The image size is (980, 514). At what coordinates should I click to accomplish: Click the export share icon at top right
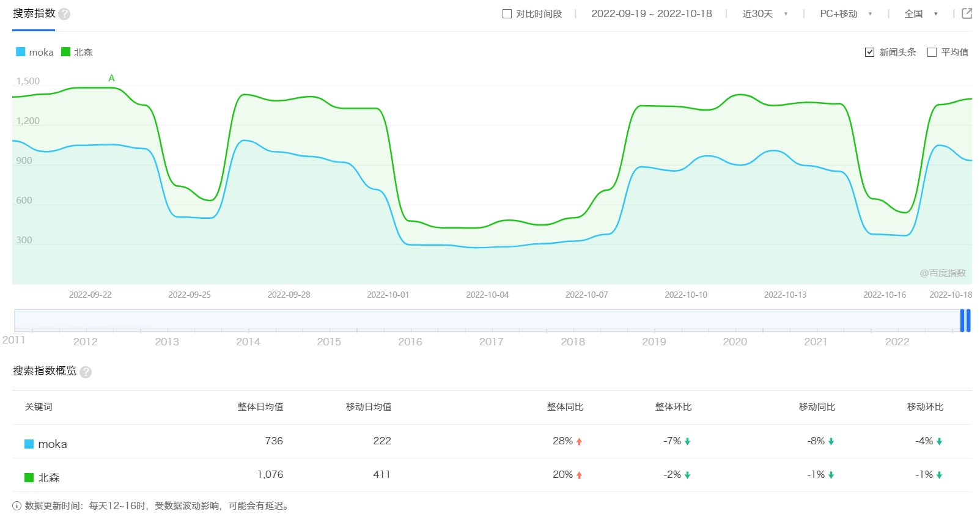(x=967, y=13)
